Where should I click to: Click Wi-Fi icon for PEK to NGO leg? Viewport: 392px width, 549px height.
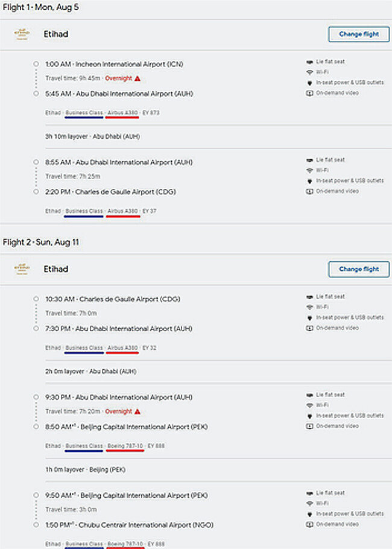(309, 504)
